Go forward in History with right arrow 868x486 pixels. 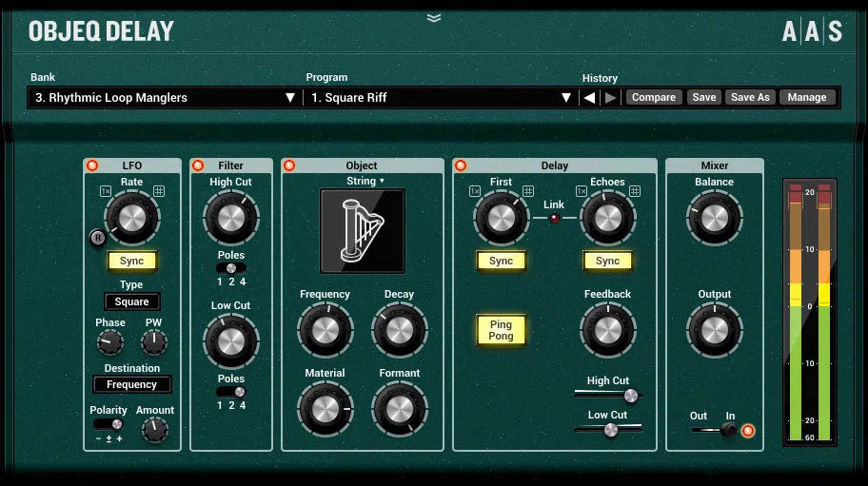coord(611,98)
